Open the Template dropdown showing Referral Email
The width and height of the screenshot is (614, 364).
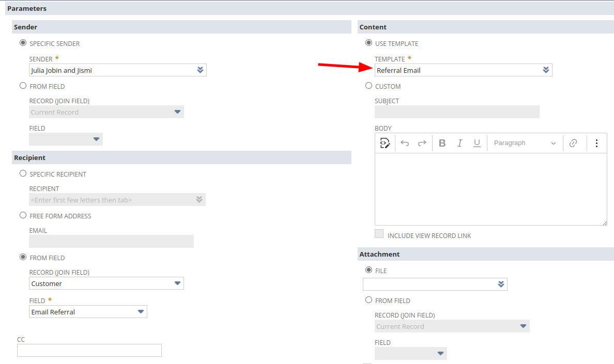pyautogui.click(x=546, y=70)
